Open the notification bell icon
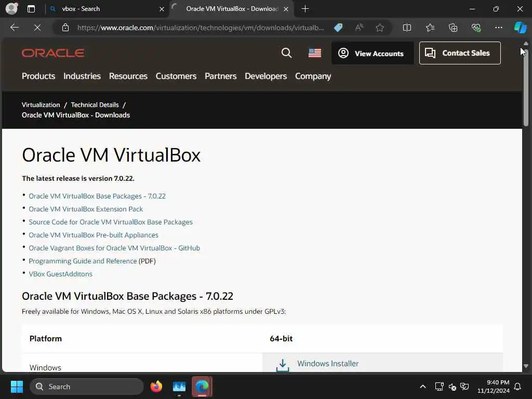This screenshot has height=399, width=532. coord(518,387)
